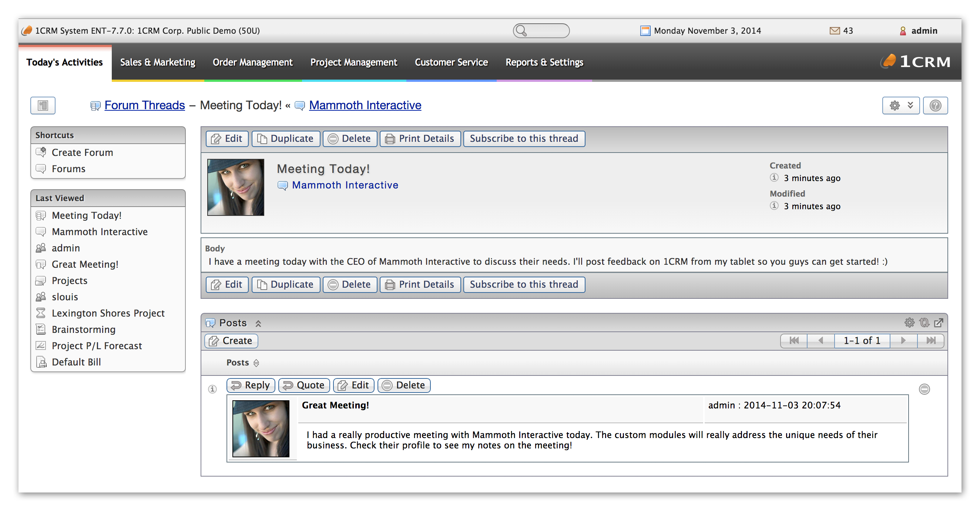Viewport: 980px width, 511px height.
Task: Open Default Bill in Last Viewed
Action: click(x=76, y=363)
